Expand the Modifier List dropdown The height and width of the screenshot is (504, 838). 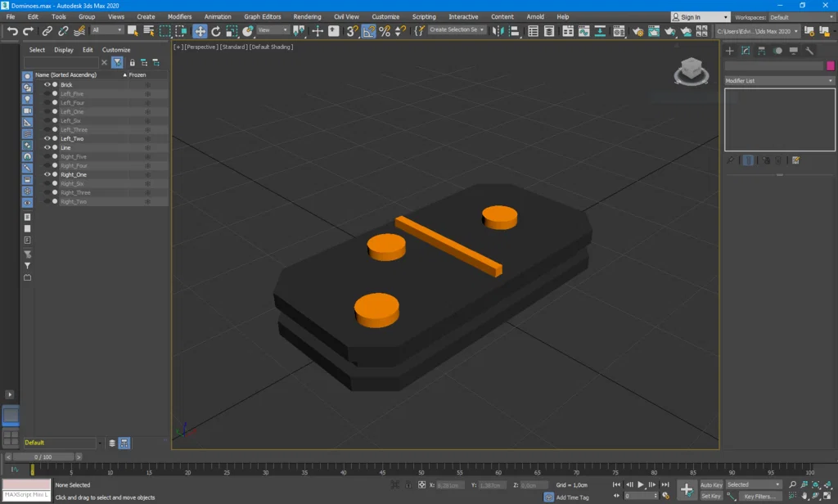click(x=779, y=81)
